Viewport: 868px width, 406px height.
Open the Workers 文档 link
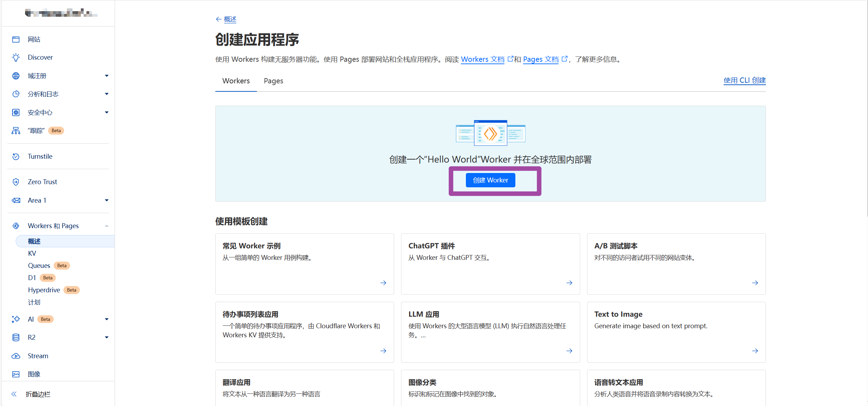483,59
